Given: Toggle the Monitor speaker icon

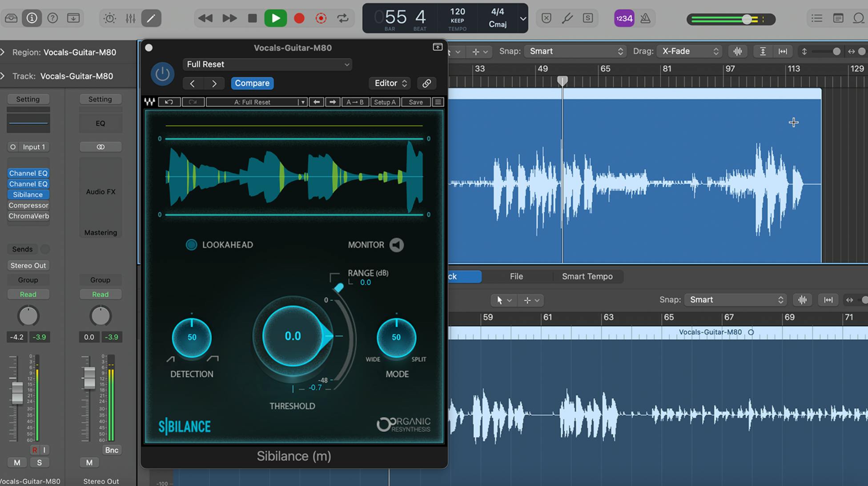Looking at the screenshot, I should pyautogui.click(x=397, y=245).
